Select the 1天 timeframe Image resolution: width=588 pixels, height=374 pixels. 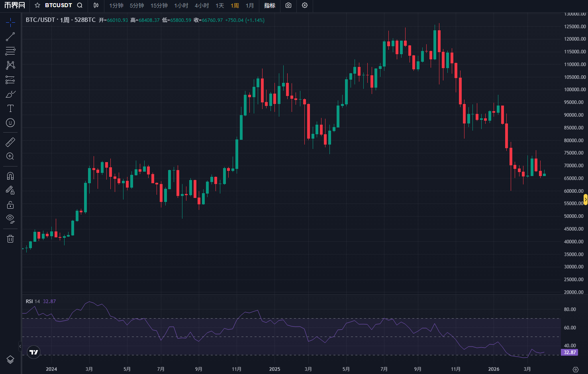coord(220,6)
